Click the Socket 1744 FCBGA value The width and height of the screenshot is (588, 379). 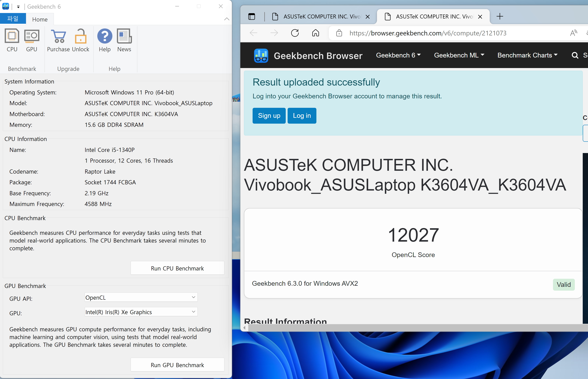(110, 182)
